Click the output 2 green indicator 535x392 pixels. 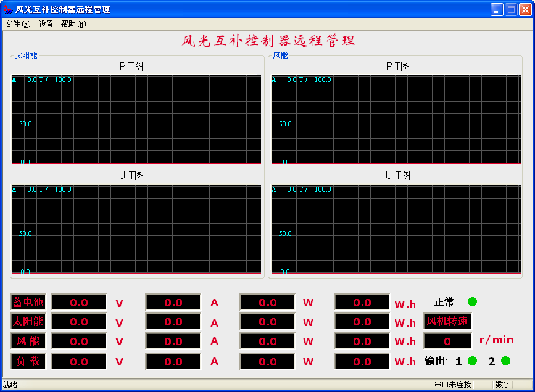pyautogui.click(x=505, y=361)
